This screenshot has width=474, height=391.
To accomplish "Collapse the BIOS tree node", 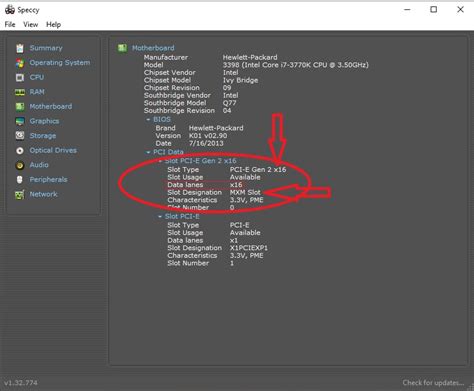I will pyautogui.click(x=148, y=119).
